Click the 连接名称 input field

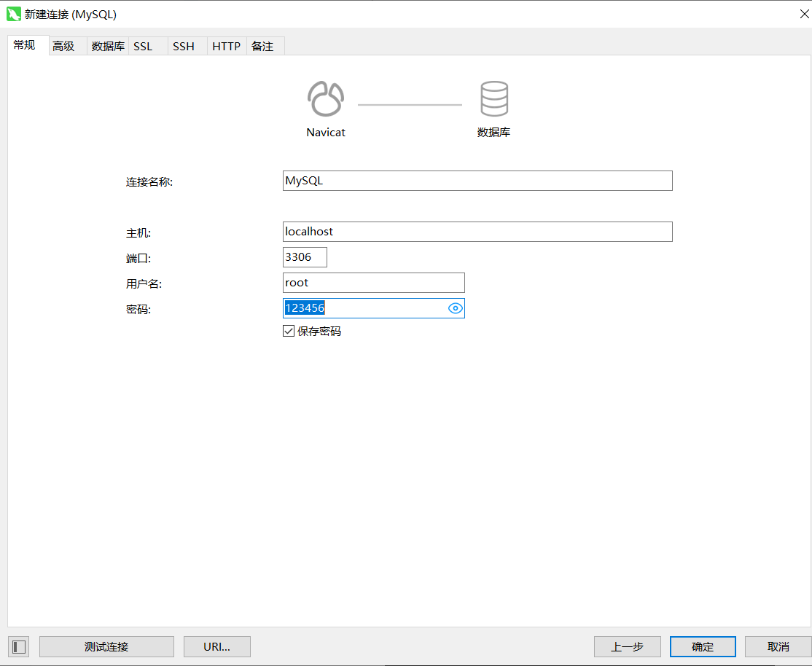click(477, 181)
